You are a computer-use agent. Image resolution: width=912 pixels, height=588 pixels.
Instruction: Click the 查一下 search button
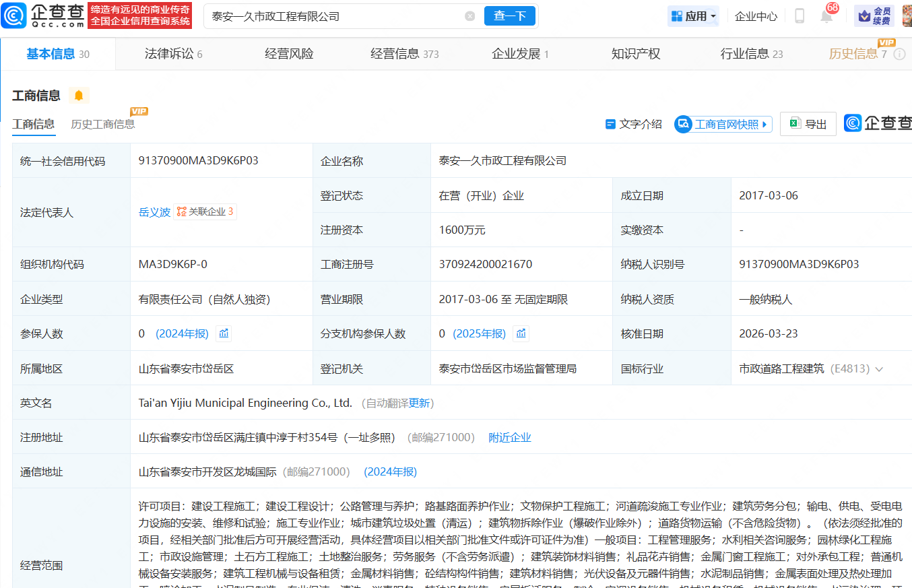pos(510,16)
